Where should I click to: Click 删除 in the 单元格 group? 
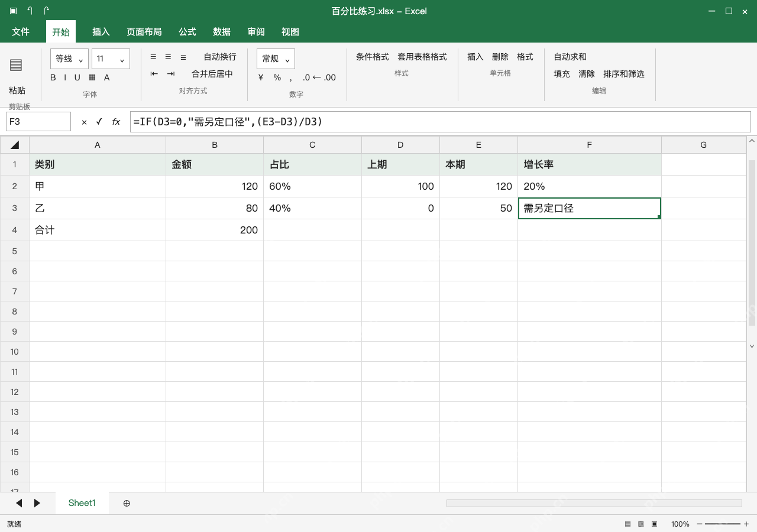pos(500,57)
